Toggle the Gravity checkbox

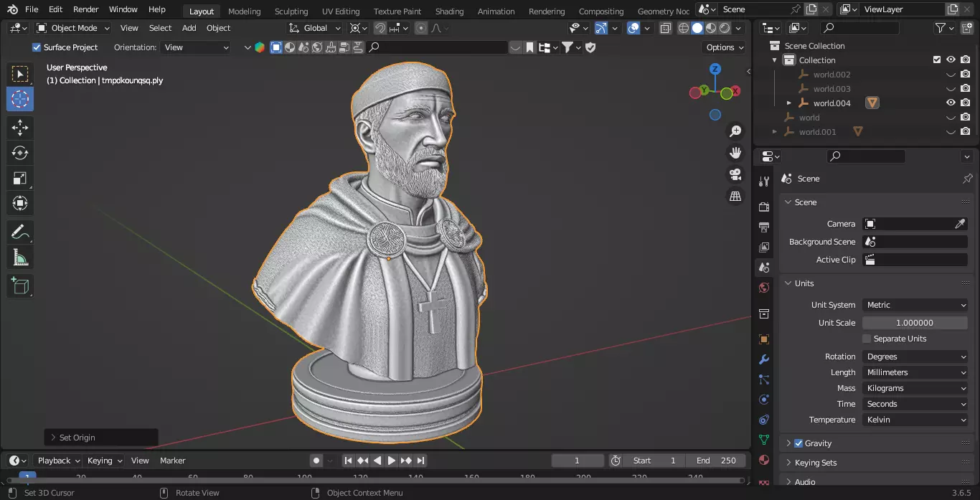point(798,443)
